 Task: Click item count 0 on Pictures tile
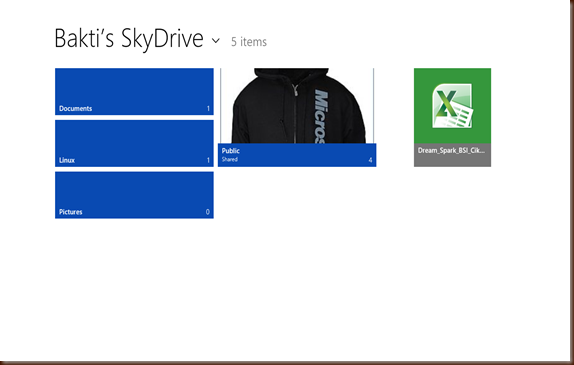pyautogui.click(x=208, y=212)
